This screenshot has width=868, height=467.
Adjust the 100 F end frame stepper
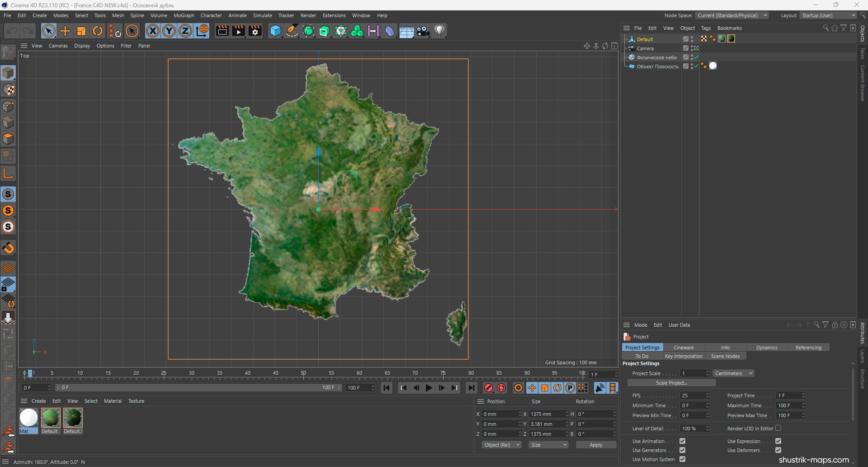pos(373,388)
